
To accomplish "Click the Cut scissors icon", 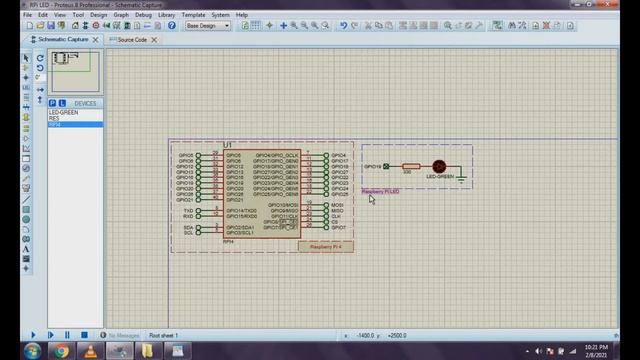I will (368, 26).
